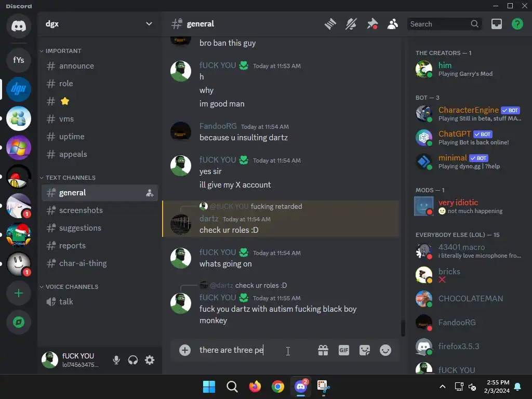The height and width of the screenshot is (399, 532).
Task: Open CHOCOLATEMAN in member list
Action: tap(470, 299)
